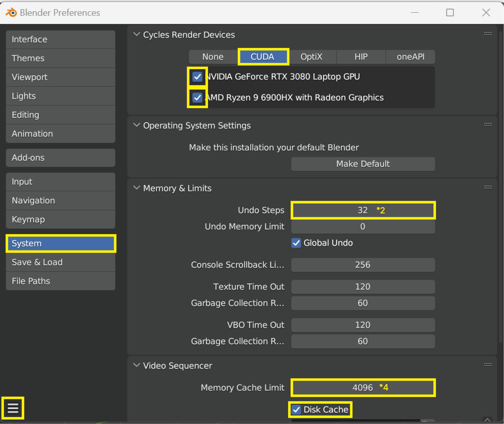Uncheck the NVIDIA GeForce RTX 3080 device
The image size is (504, 424).
click(197, 76)
